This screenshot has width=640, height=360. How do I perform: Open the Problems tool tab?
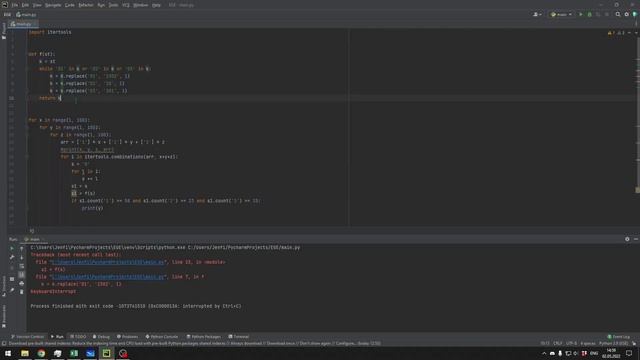point(127,337)
